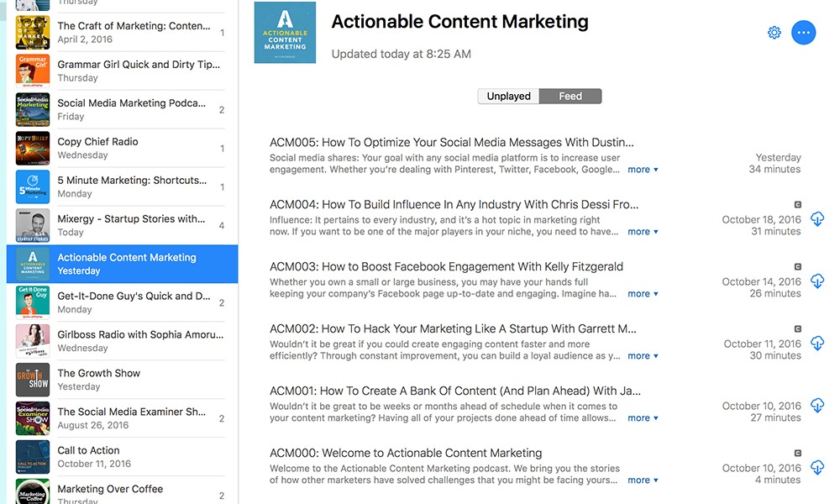Expand the ACM005 description with more
Screen dimensions: 840x504
[x=643, y=169]
